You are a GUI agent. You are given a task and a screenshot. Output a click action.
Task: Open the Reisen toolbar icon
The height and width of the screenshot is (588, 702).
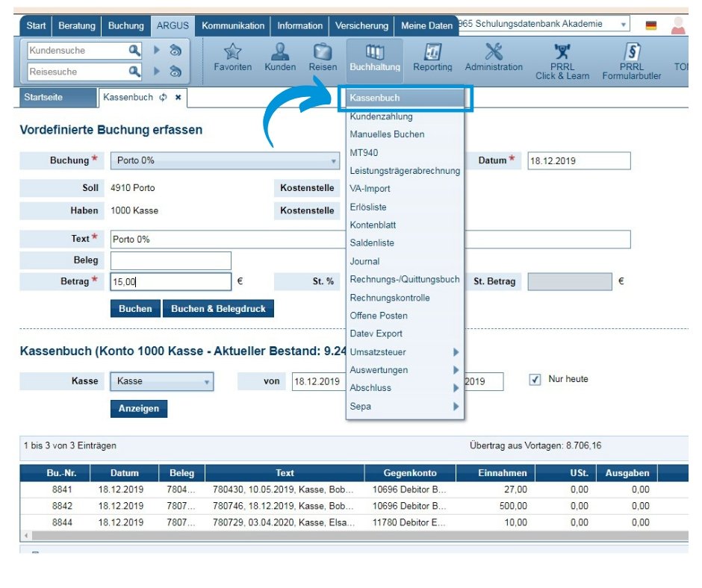tap(323, 53)
